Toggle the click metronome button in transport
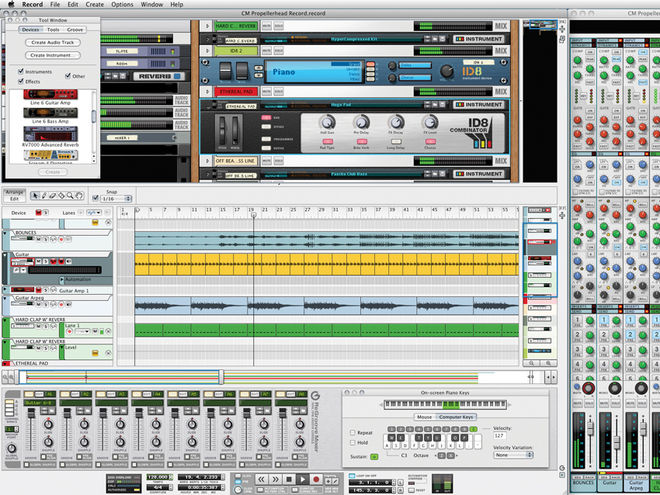This screenshot has width=660, height=495. [x=239, y=476]
